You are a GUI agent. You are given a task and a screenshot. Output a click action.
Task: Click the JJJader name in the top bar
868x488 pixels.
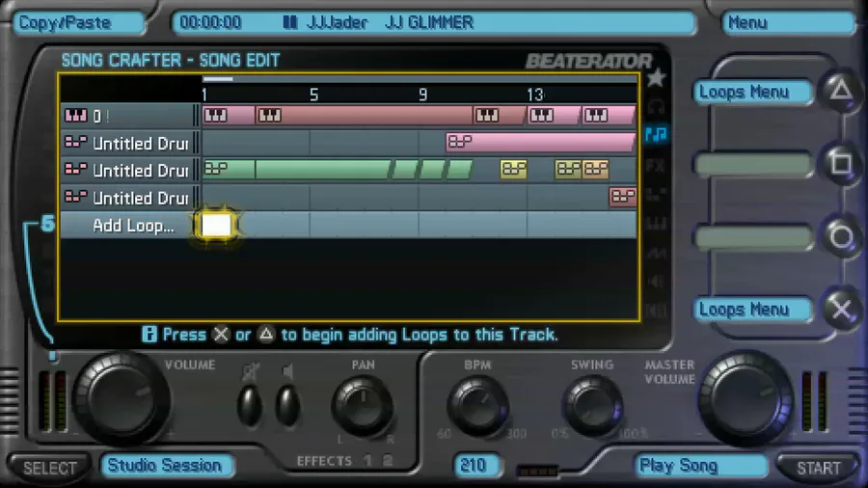[x=337, y=23]
